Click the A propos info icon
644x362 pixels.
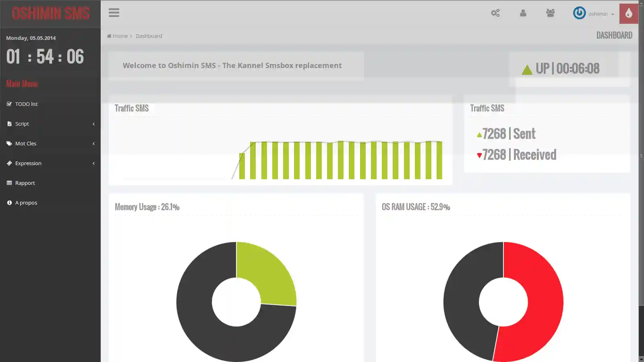coord(9,203)
